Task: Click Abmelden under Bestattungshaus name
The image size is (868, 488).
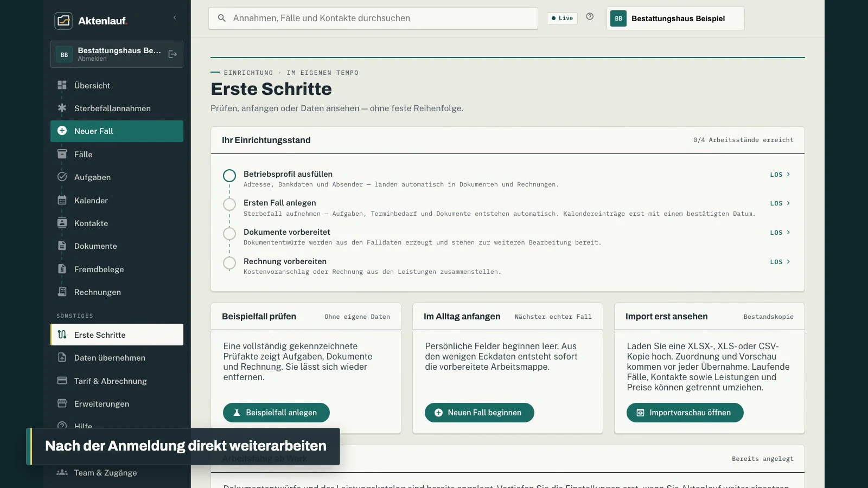Action: click(x=92, y=59)
